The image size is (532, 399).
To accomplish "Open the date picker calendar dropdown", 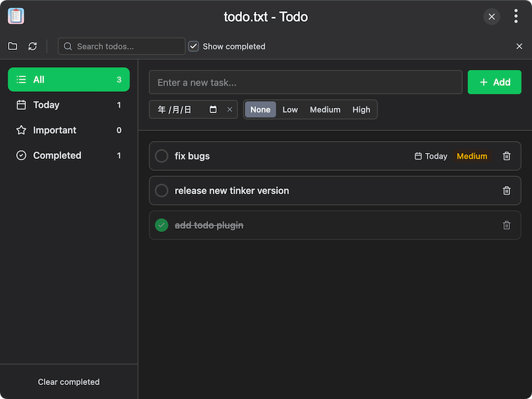I will click(x=213, y=110).
